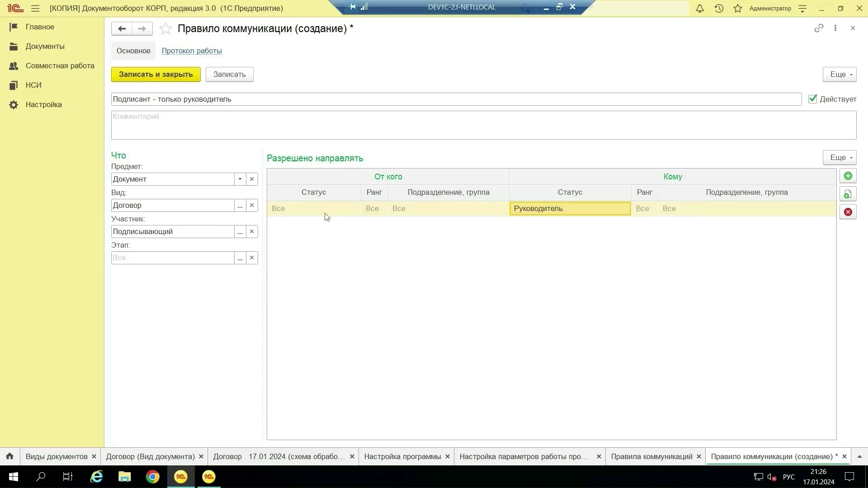The height and width of the screenshot is (488, 868).
Task: Switch to Правила коммуникаций tab
Action: pyautogui.click(x=651, y=456)
